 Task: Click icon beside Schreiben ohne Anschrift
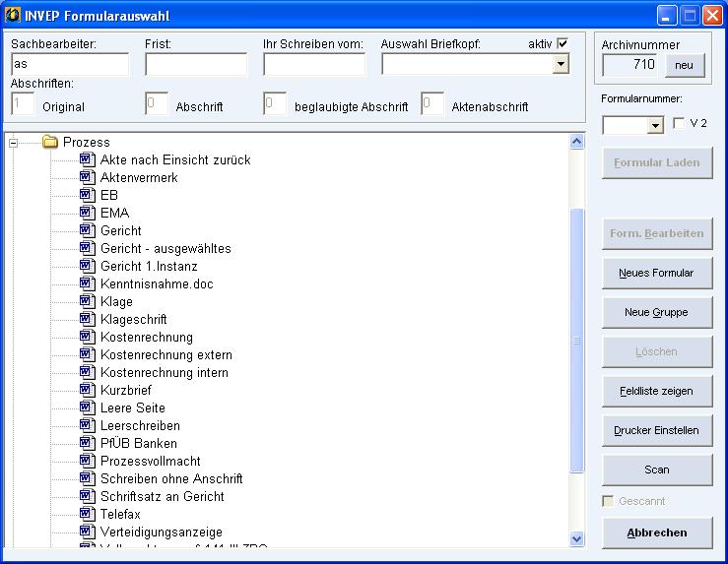pyautogui.click(x=88, y=478)
